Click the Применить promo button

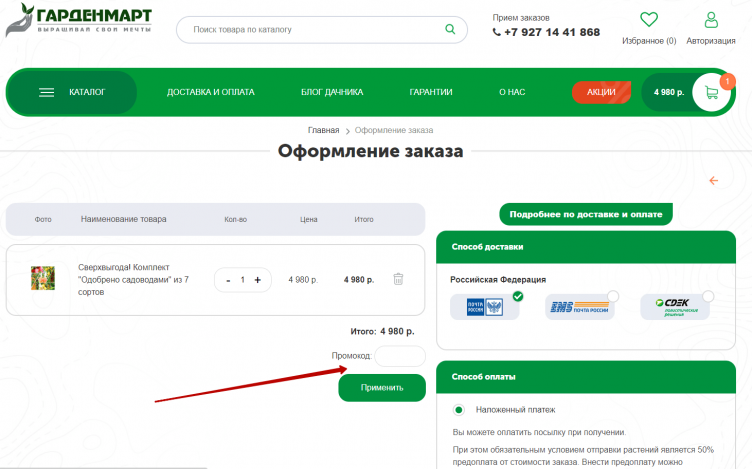pyautogui.click(x=382, y=387)
